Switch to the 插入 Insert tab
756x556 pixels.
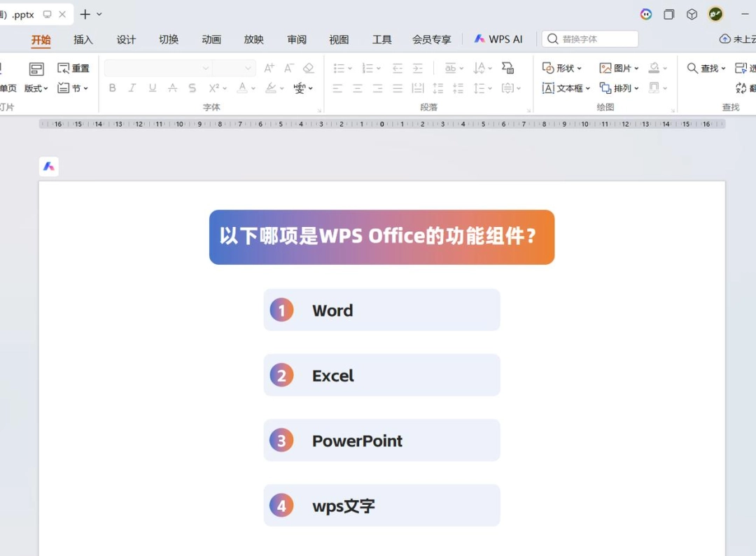click(83, 39)
